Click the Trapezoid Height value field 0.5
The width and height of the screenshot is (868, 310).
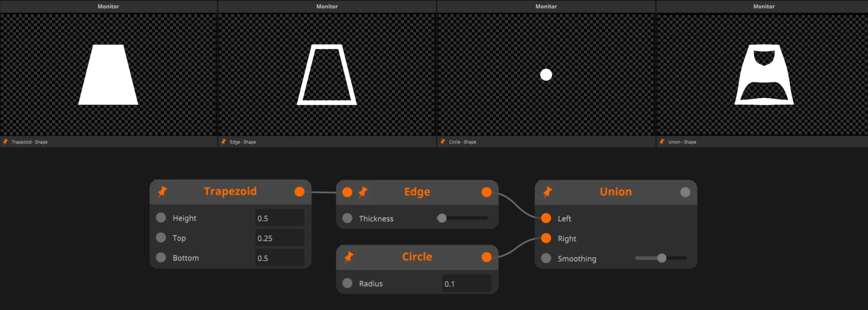(x=280, y=218)
